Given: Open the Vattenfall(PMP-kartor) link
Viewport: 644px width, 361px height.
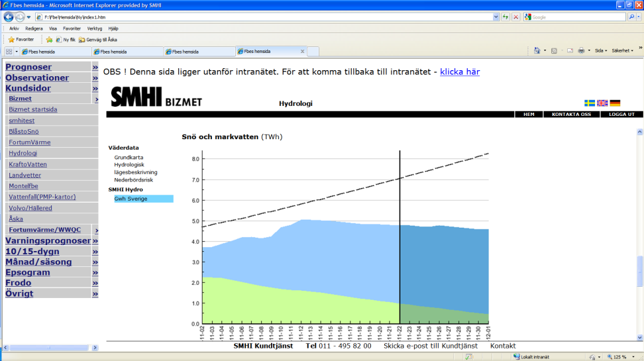Looking at the screenshot, I should tap(42, 197).
